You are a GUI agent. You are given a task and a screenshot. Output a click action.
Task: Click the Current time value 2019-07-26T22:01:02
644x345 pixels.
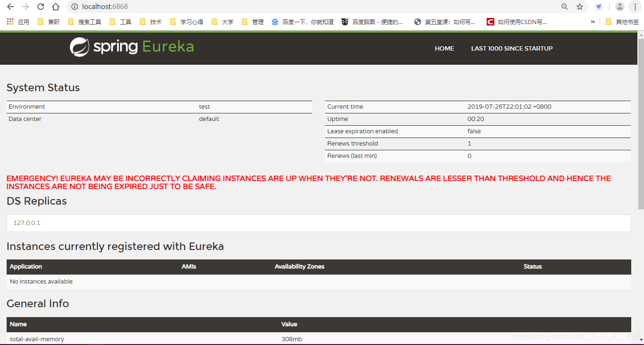tap(509, 107)
